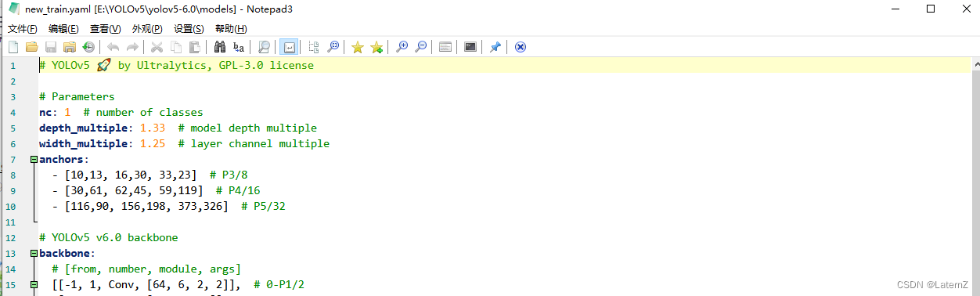Image resolution: width=980 pixels, height=296 pixels.
Task: Toggle always-on-top pin icon
Action: point(495,47)
